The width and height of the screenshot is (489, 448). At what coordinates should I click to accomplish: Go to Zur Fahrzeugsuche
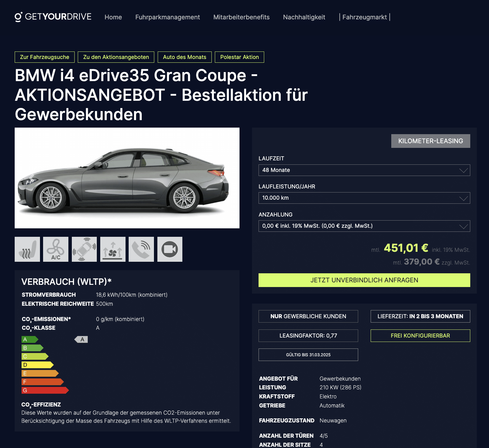pyautogui.click(x=45, y=57)
